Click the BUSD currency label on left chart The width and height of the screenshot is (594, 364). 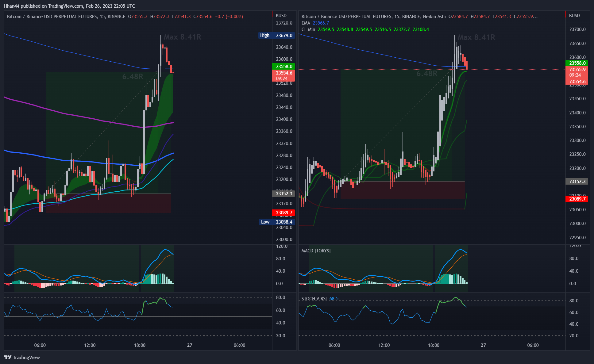[x=281, y=16]
